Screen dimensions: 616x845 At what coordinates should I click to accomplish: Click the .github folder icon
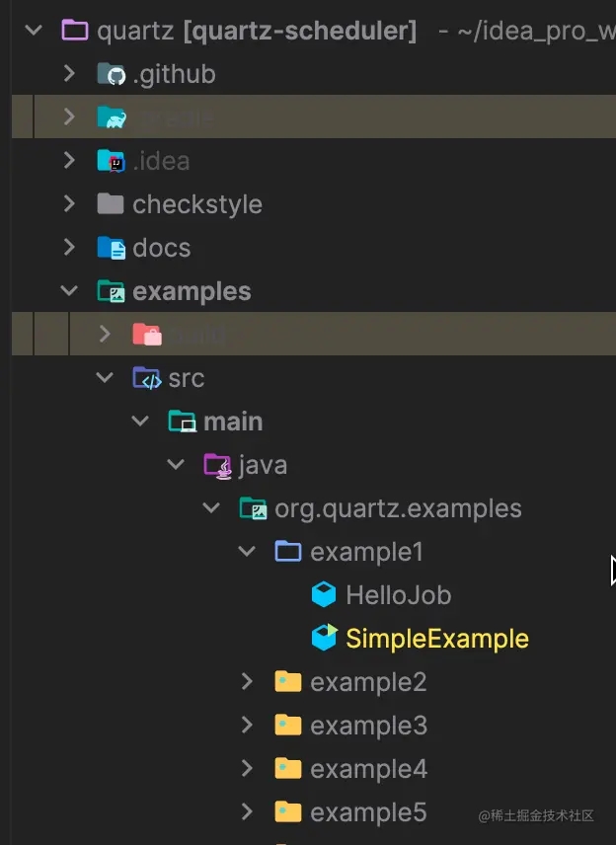[111, 74]
